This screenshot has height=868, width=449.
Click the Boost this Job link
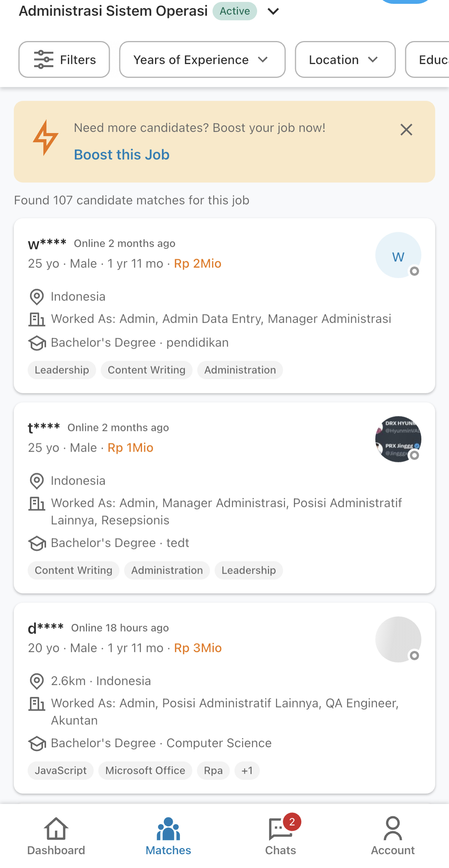[x=122, y=155]
